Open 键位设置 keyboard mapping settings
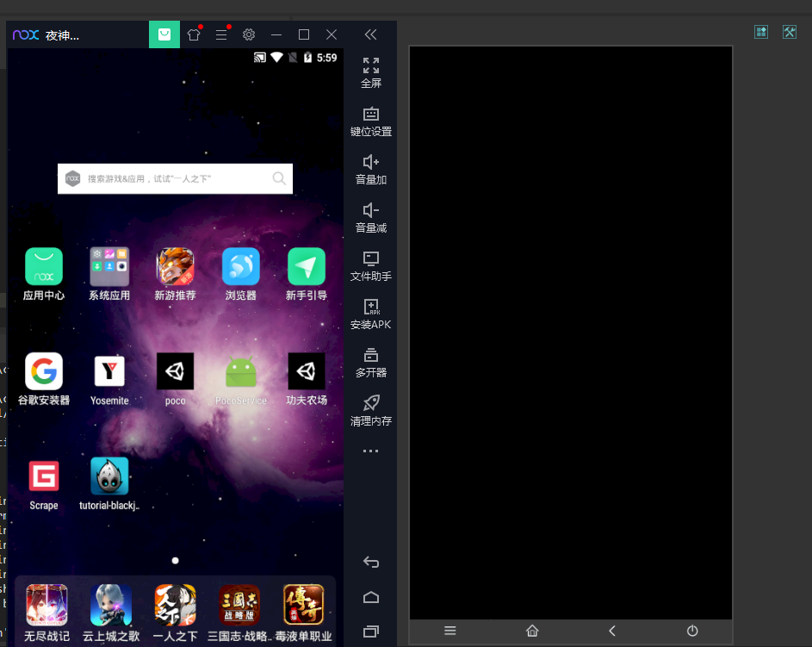 pyautogui.click(x=371, y=121)
